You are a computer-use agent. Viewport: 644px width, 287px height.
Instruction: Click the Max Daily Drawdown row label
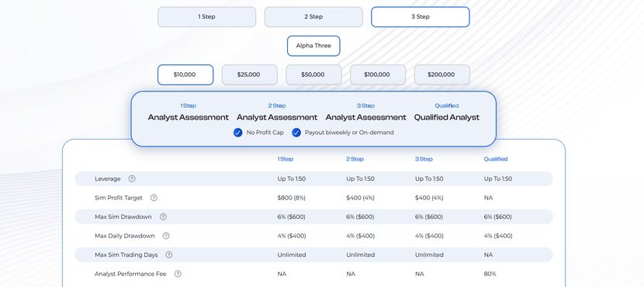coord(125,236)
